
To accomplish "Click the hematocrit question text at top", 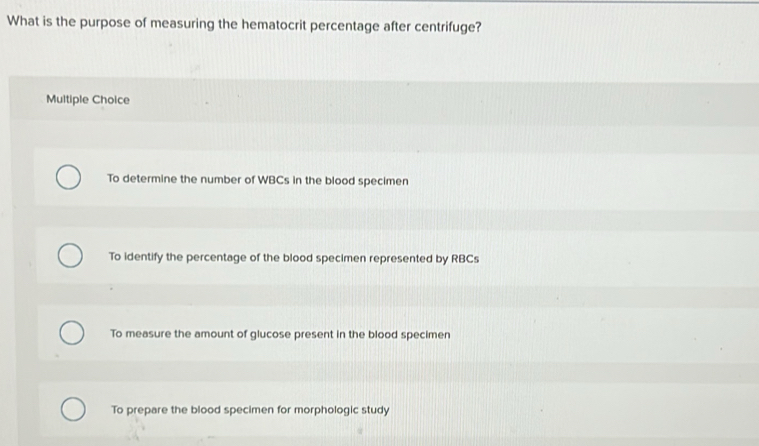I will (245, 25).
